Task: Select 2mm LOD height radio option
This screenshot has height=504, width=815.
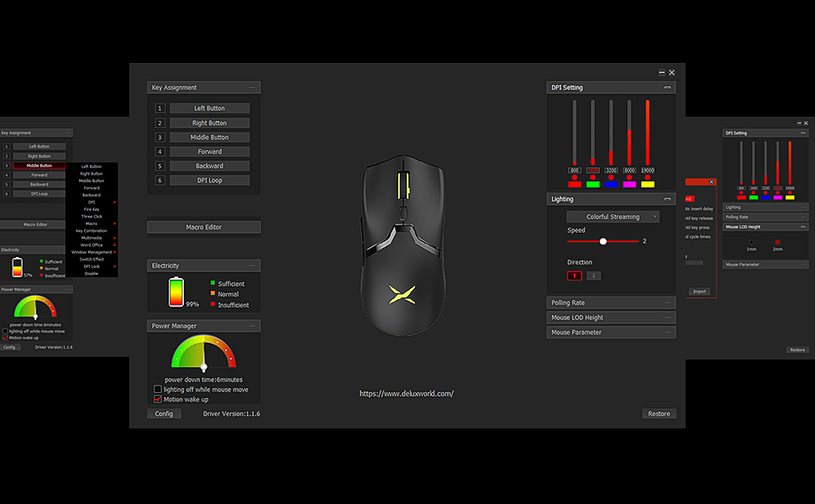Action: click(778, 243)
